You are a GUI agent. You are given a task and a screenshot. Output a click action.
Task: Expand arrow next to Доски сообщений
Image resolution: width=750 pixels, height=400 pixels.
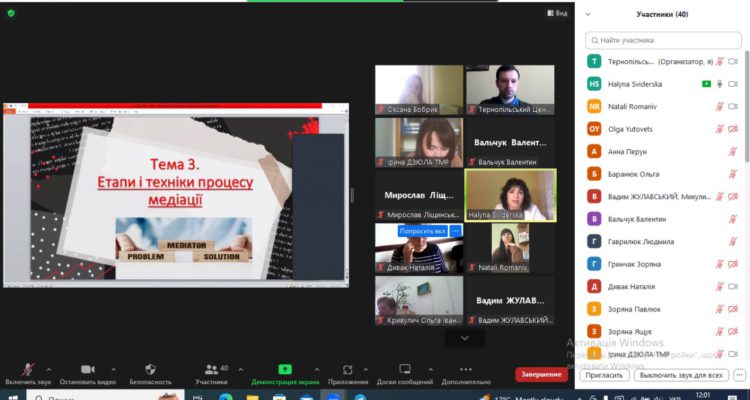click(430, 369)
